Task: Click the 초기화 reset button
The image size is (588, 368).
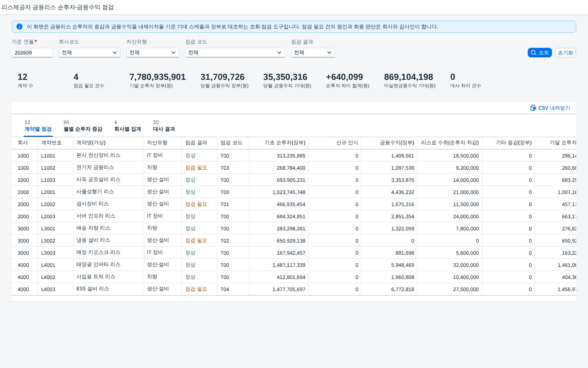Action: pyautogui.click(x=565, y=53)
